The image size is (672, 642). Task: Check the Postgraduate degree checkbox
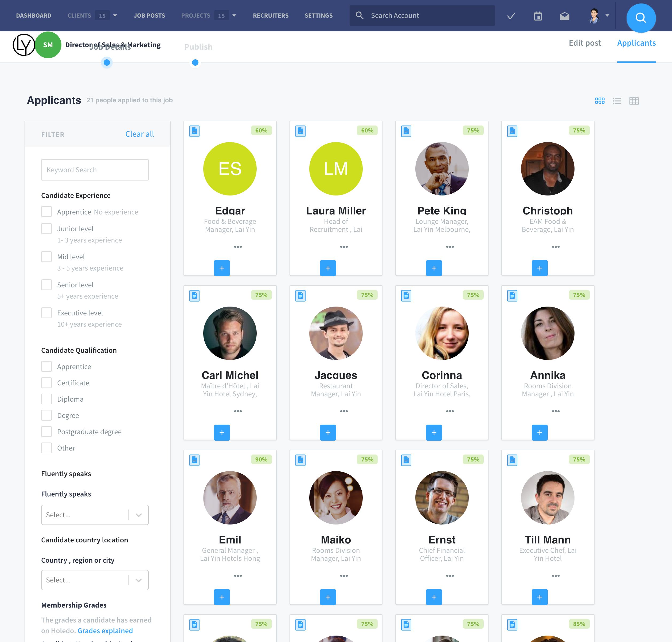[x=46, y=432]
